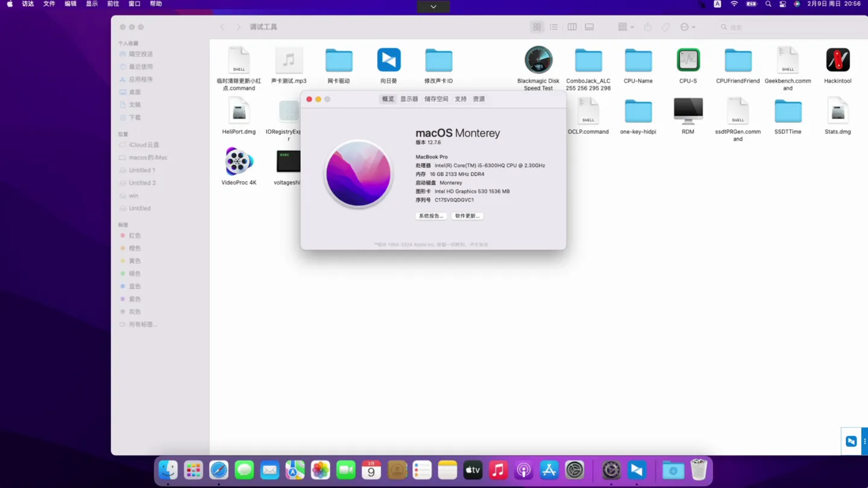Screen dimensions: 868x488
Task: Switch Finder to column view
Action: [x=571, y=27]
